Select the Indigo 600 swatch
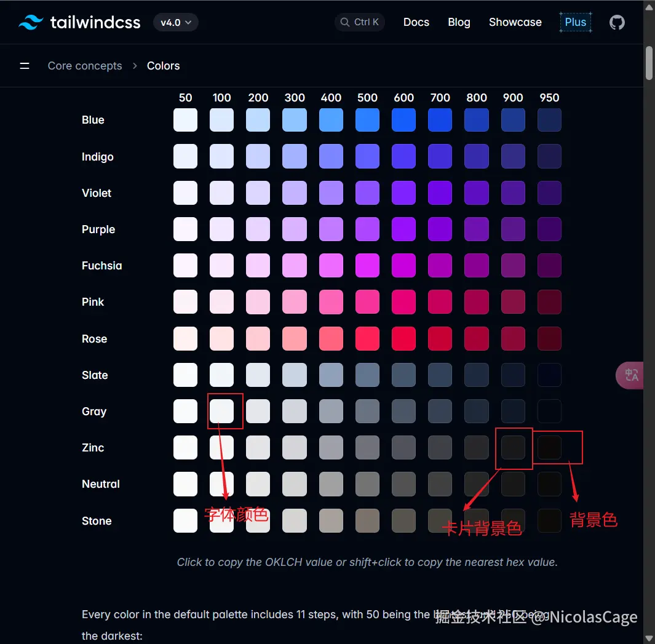Viewport: 655px width, 644px height. point(403,156)
